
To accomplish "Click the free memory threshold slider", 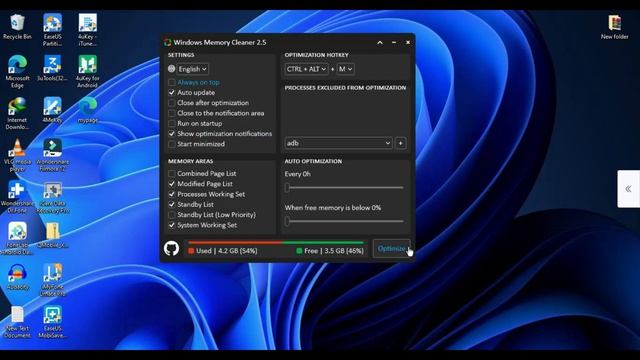I will [344, 221].
